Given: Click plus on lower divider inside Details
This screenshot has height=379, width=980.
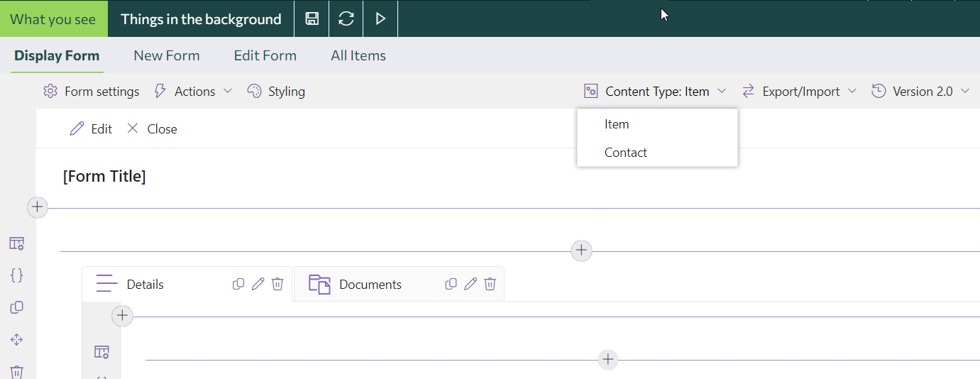Looking at the screenshot, I should 608,360.
